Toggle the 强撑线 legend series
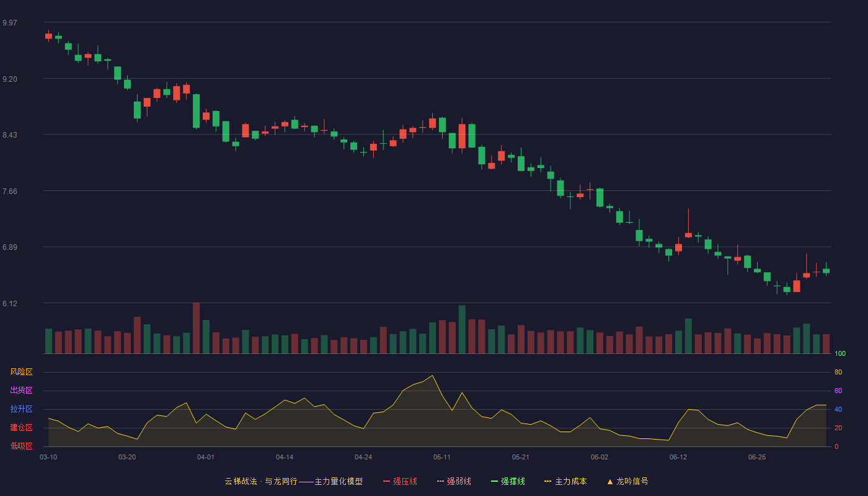Screen dimensions: 868x496 click(x=508, y=481)
